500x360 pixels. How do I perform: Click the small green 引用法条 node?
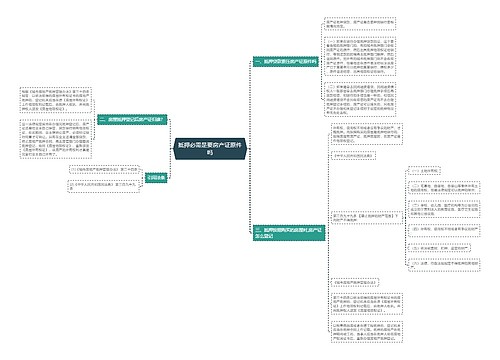[x=156, y=177]
